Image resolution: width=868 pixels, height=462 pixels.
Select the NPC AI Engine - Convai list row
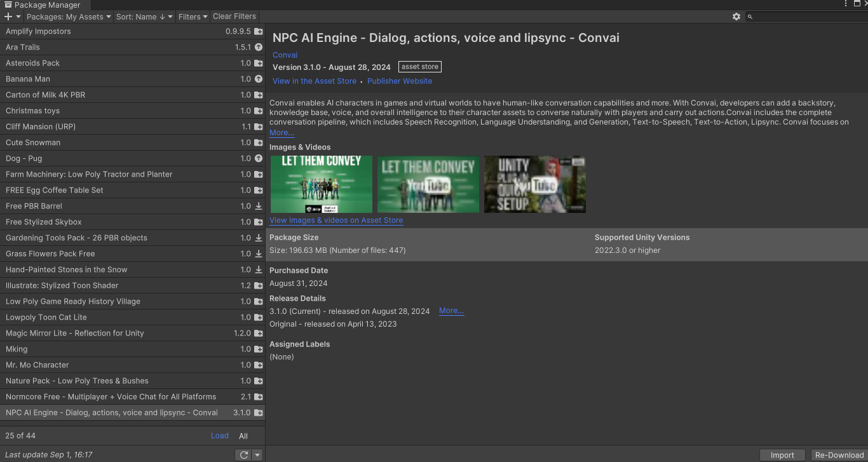[x=133, y=412]
